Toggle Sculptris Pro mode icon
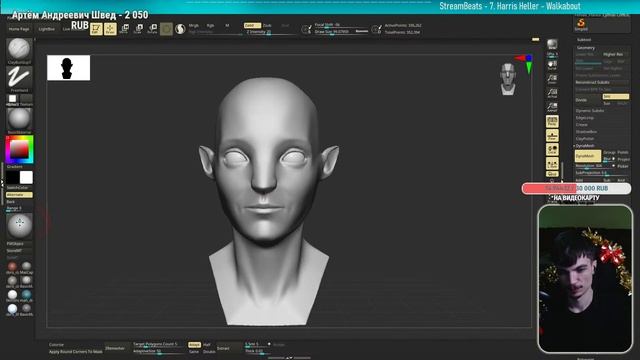The width and height of the screenshot is (640, 360). point(180,29)
